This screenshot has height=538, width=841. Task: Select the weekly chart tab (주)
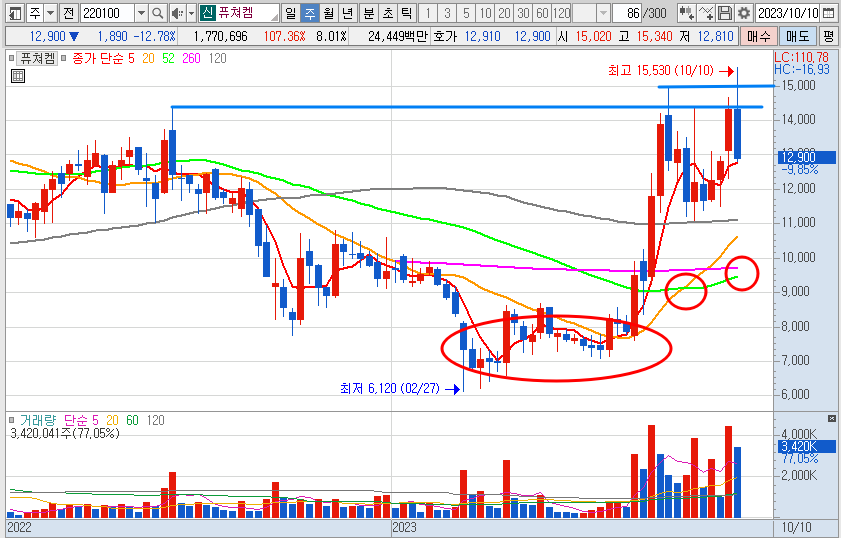(309, 13)
